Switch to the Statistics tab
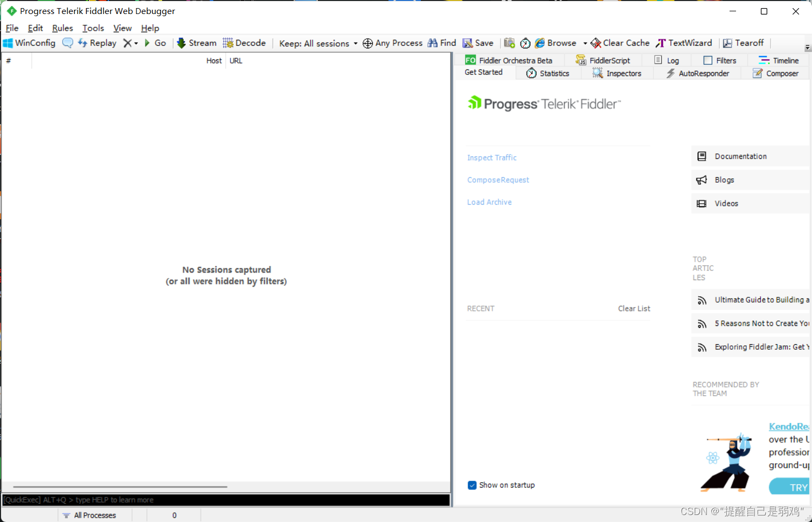The height and width of the screenshot is (522, 812). [x=547, y=73]
